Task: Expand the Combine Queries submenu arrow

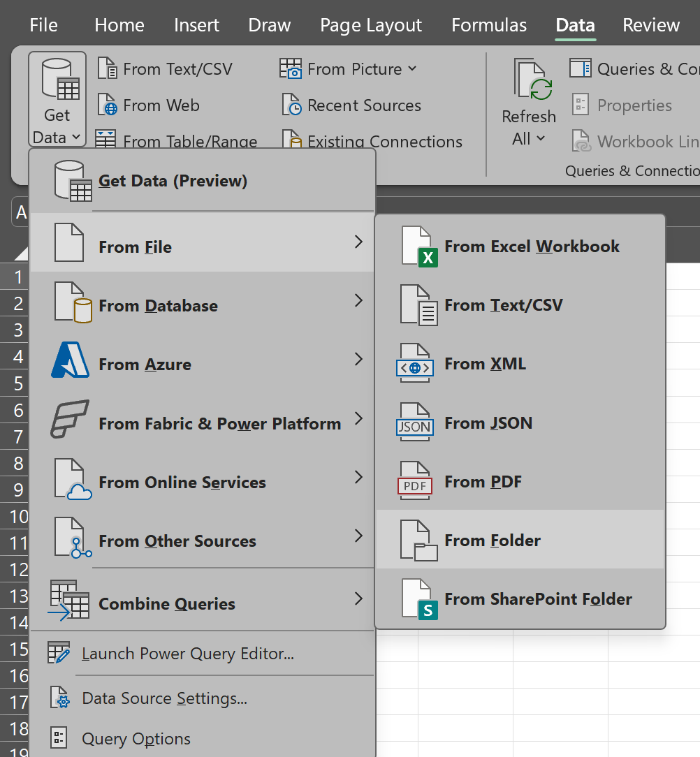Action: (358, 599)
